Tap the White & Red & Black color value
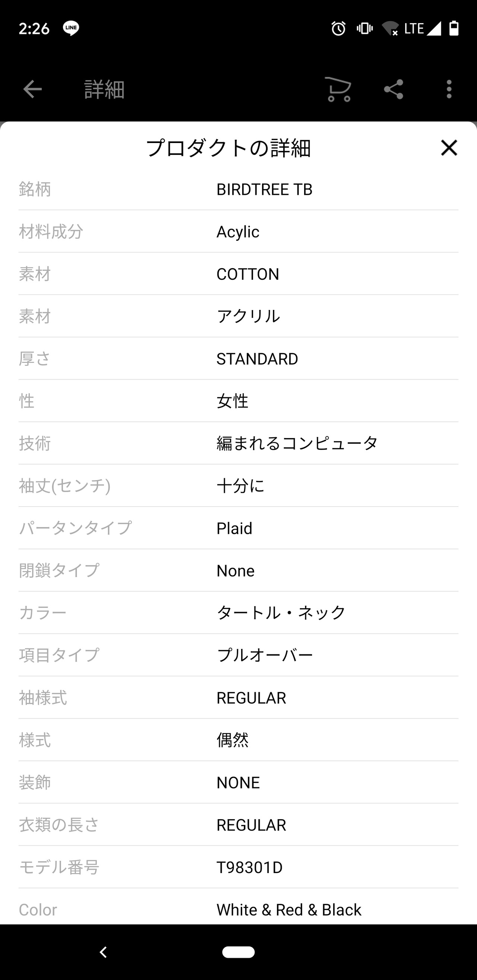477x980 pixels. tap(288, 910)
